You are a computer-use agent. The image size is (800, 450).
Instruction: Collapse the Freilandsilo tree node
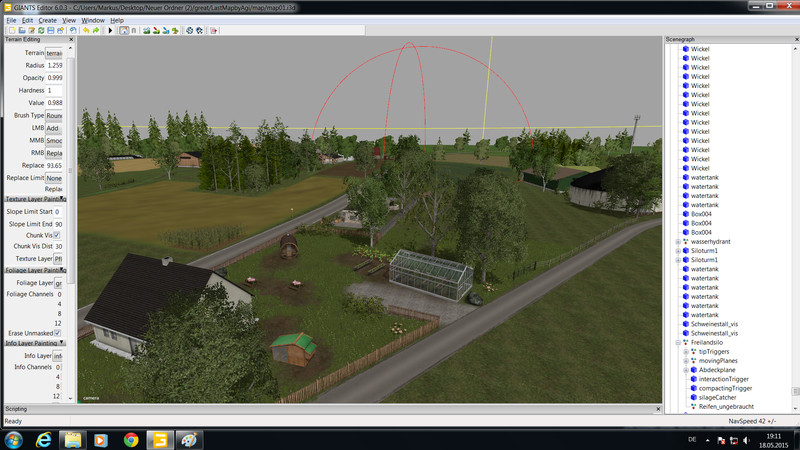(x=678, y=342)
